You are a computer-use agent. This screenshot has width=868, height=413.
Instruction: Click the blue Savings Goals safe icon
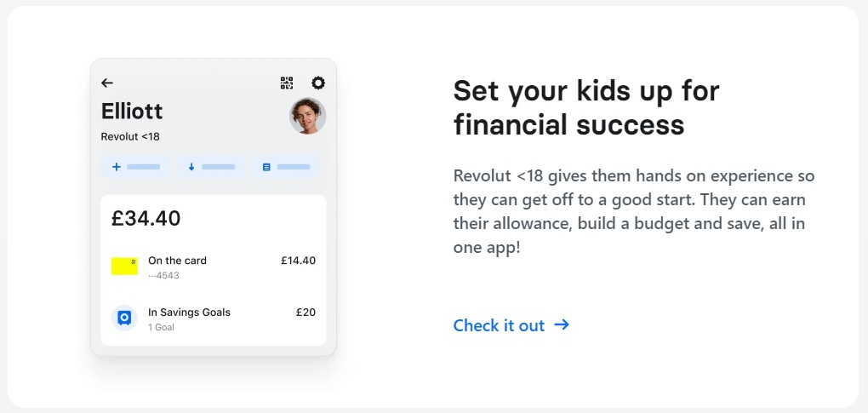click(x=124, y=318)
